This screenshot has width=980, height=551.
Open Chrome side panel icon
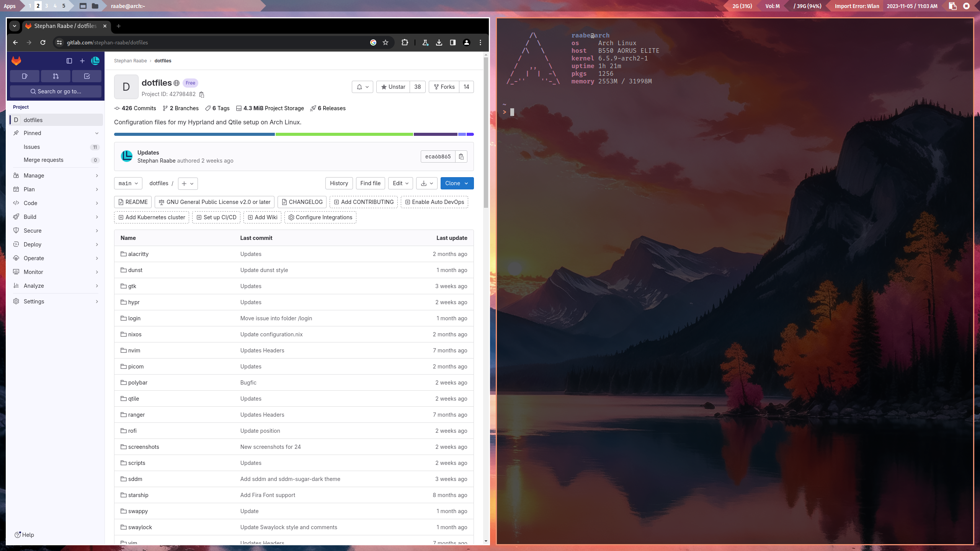coord(453,42)
